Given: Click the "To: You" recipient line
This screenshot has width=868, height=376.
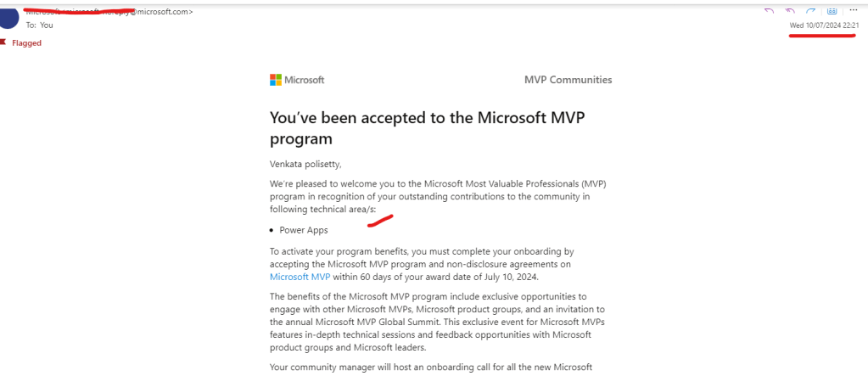Looking at the screenshot, I should [39, 25].
